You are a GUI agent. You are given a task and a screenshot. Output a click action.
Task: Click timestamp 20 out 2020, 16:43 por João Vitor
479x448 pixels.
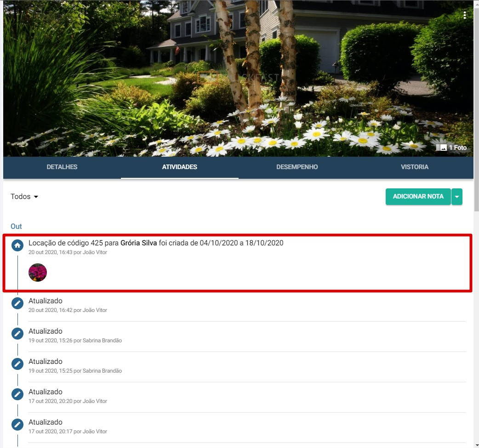pos(68,252)
